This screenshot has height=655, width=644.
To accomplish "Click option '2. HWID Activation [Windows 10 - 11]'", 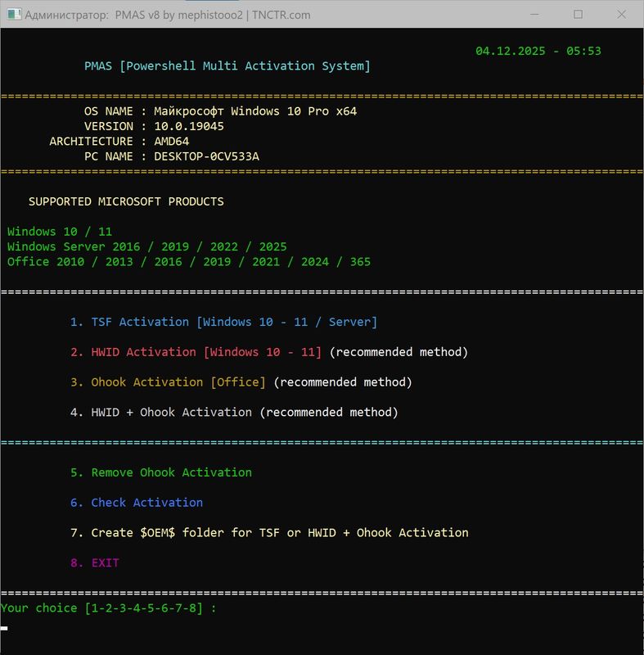I will (x=196, y=352).
